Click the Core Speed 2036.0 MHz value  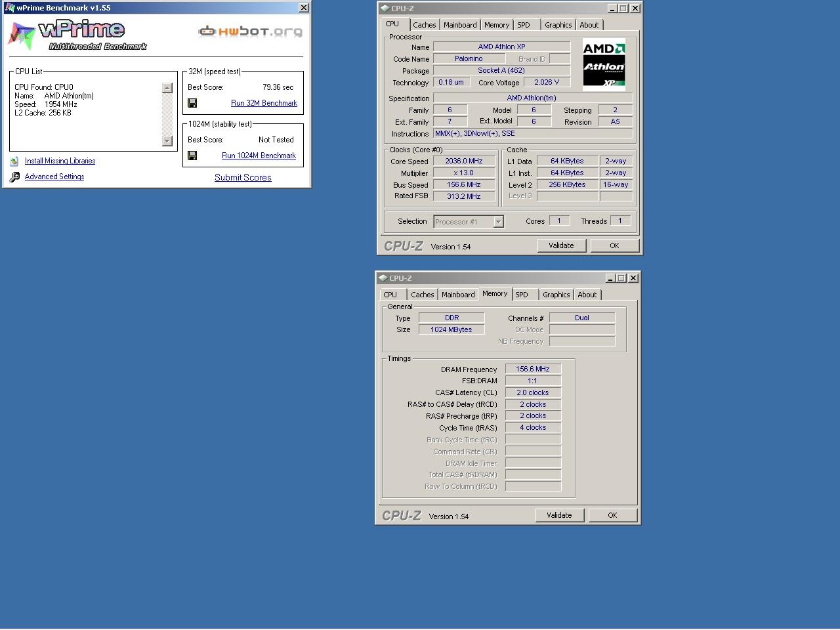click(464, 161)
